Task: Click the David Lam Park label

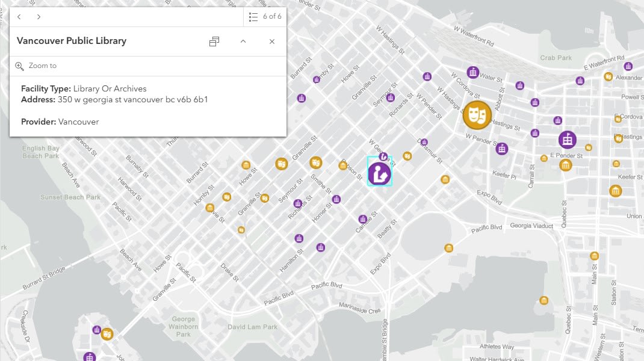Action: (x=252, y=327)
